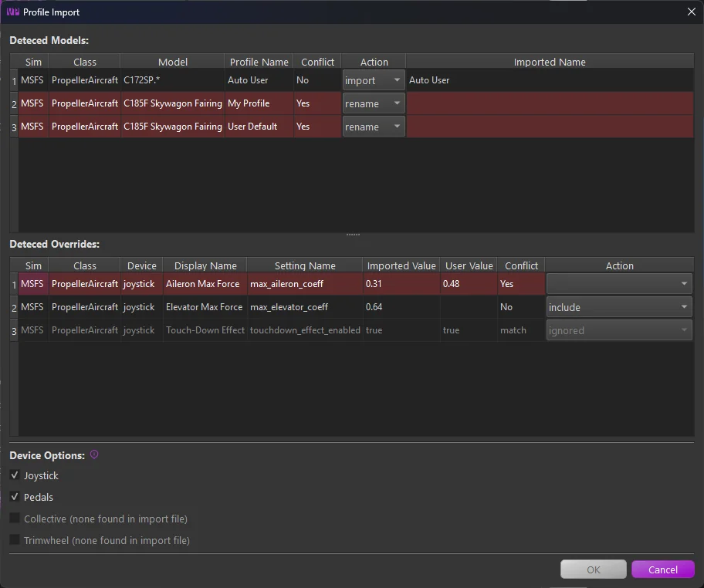Click the Device Options info hint icon
Image resolution: width=704 pixels, height=588 pixels.
pos(94,455)
